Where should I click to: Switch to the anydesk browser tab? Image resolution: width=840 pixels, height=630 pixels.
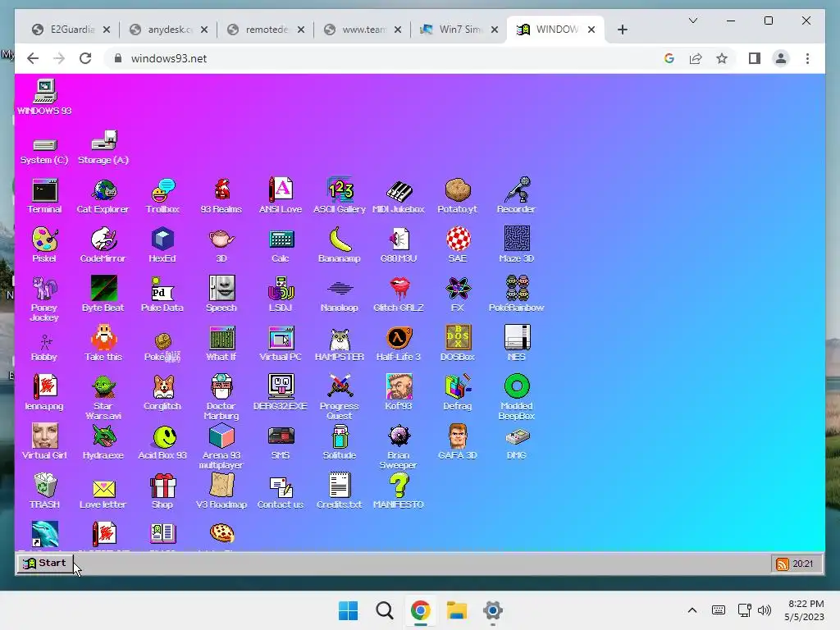pos(168,30)
